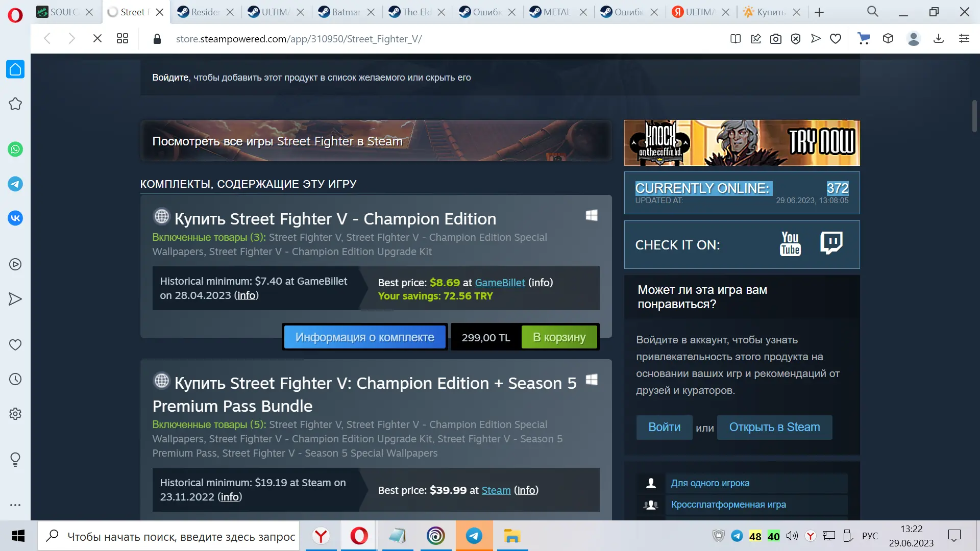Stop loading the page with X button

tap(97, 38)
